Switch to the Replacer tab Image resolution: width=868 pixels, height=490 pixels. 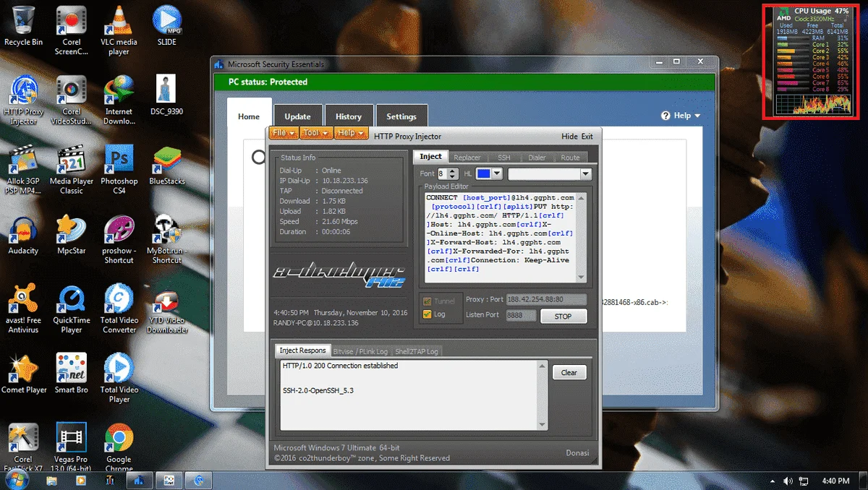(467, 157)
